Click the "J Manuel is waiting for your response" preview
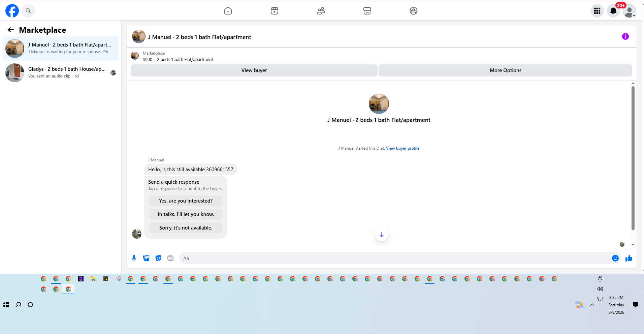 coord(65,52)
